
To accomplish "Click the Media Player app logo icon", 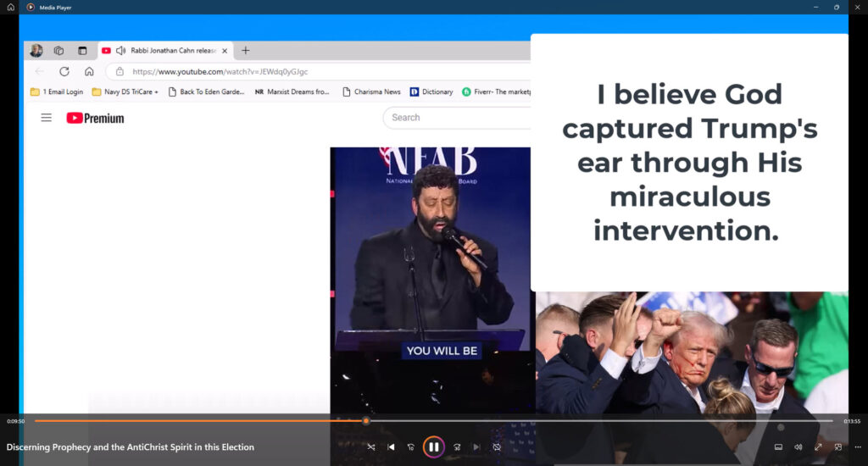I will pyautogui.click(x=31, y=7).
